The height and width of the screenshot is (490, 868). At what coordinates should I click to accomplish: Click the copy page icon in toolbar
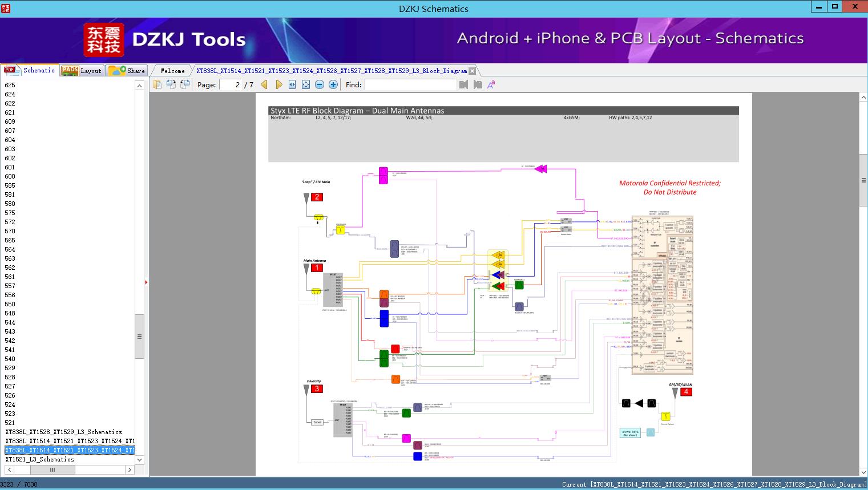pyautogui.click(x=158, y=84)
